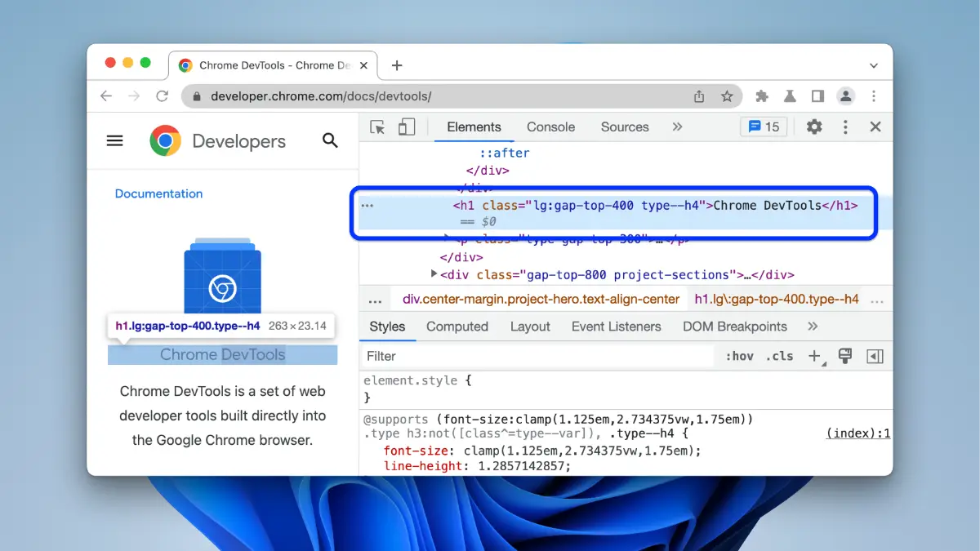This screenshot has height=551, width=980.
Task: Bookmark this page with the star icon
Action: click(727, 96)
